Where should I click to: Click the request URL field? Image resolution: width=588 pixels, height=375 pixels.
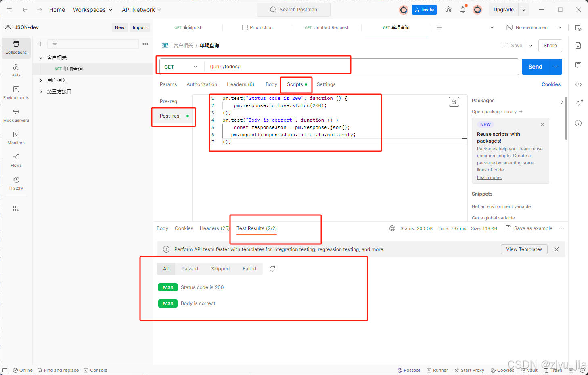click(x=361, y=67)
